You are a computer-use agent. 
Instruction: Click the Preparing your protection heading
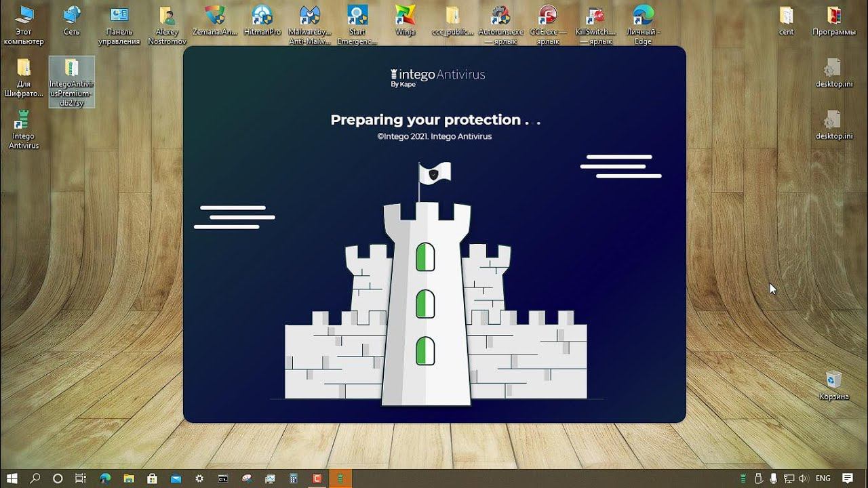(435, 120)
